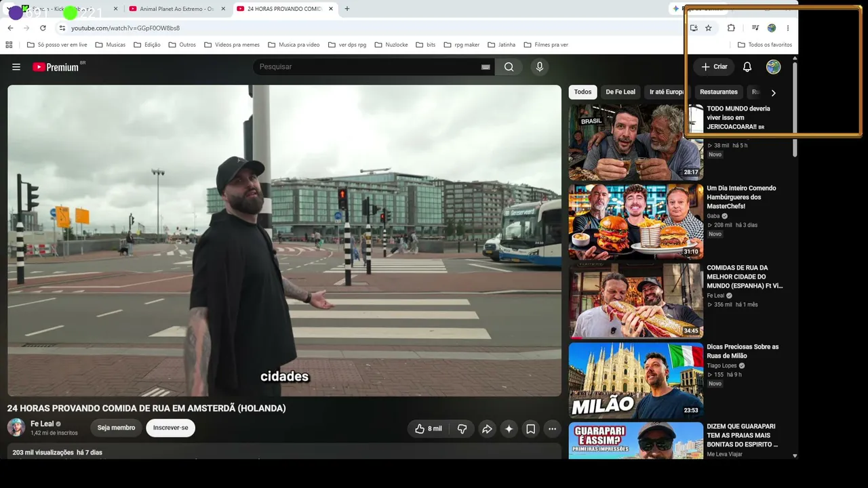Click the scrollbar down arrow
868x488 pixels.
[x=795, y=455]
